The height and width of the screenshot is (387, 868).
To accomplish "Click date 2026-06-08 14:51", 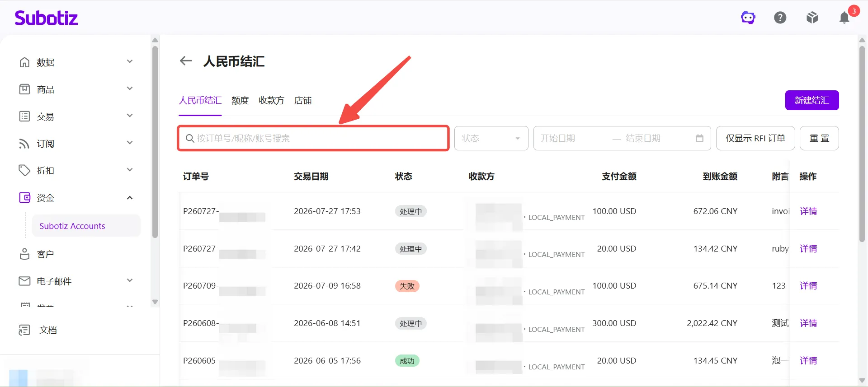I will pyautogui.click(x=327, y=323).
